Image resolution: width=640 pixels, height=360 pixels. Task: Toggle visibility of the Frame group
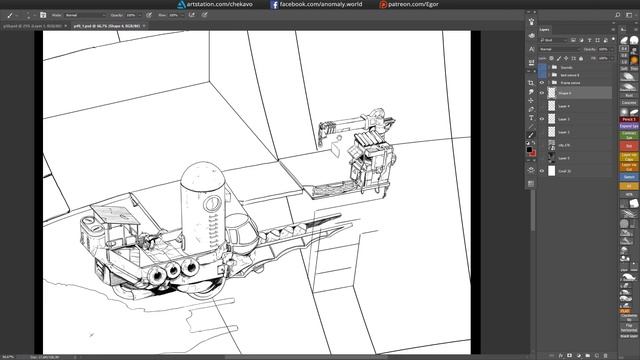pyautogui.click(x=542, y=82)
